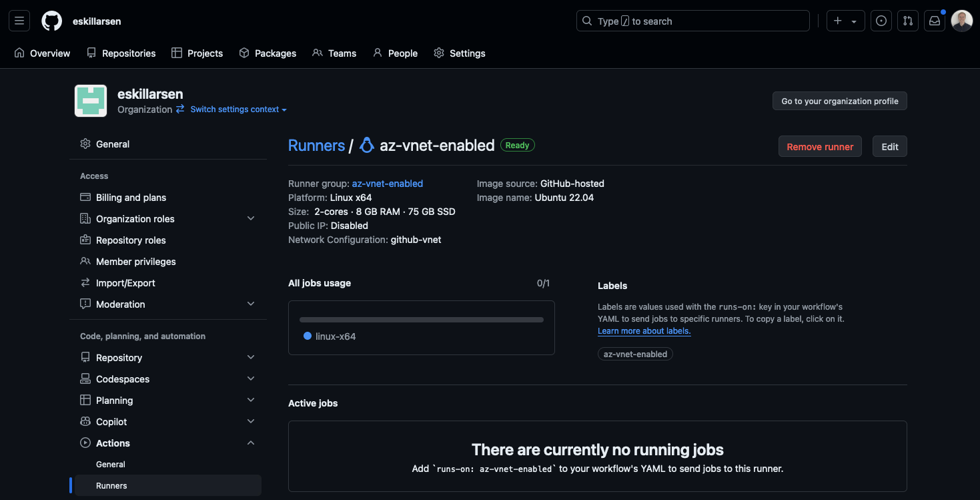The height and width of the screenshot is (500, 980).
Task: Click the switch context arrows icon
Action: coord(180,109)
